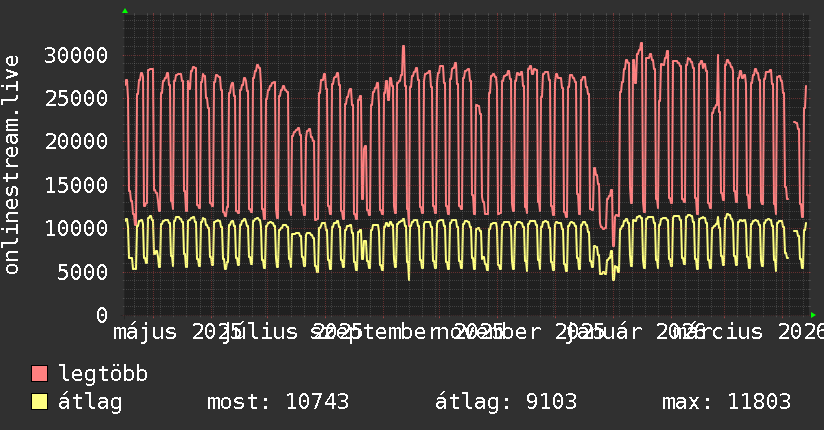Click the 5000 y-axis label
This screenshot has width=824, height=430.
[83, 272]
